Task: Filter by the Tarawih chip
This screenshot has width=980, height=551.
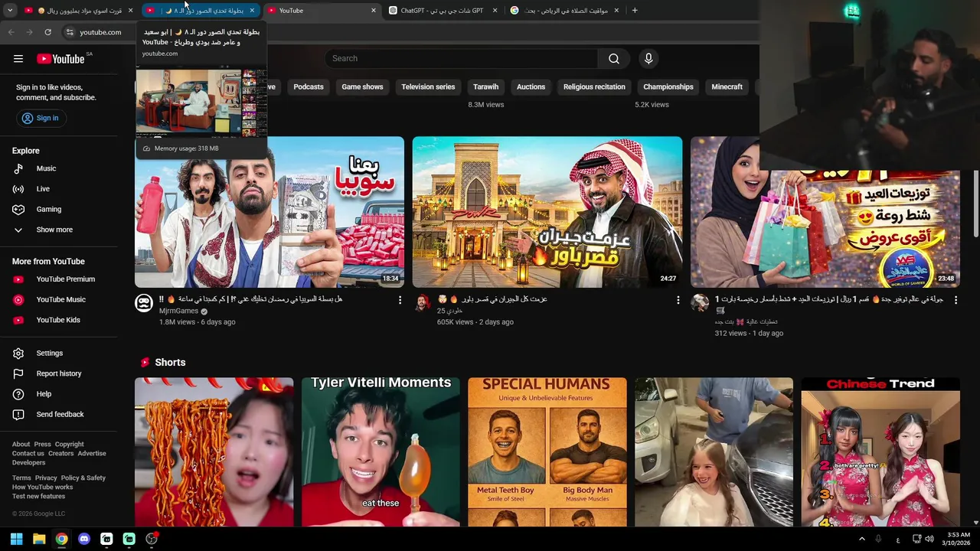Action: (485, 87)
